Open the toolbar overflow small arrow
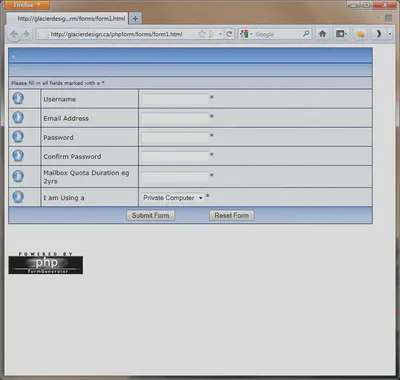 [x=390, y=34]
